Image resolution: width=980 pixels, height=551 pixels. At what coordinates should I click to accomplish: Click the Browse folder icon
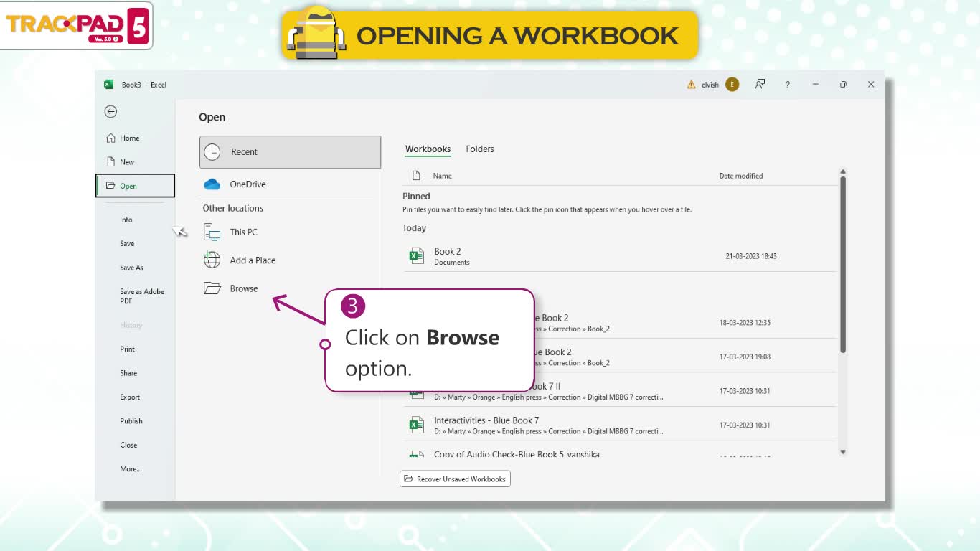(x=212, y=288)
